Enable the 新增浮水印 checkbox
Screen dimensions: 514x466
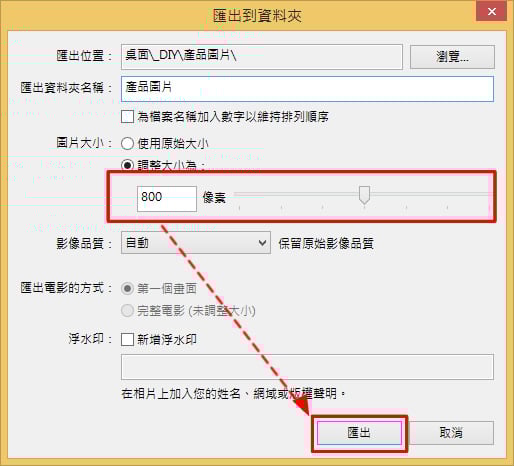[x=127, y=339]
